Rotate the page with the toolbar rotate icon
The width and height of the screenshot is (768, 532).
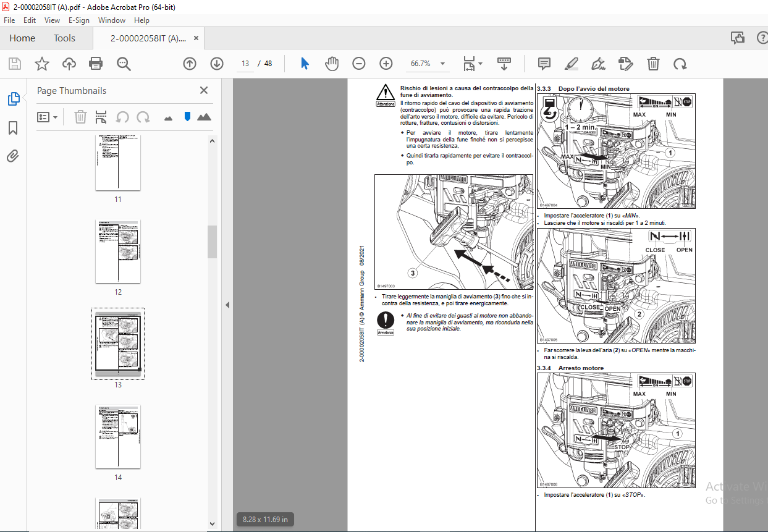click(680, 64)
